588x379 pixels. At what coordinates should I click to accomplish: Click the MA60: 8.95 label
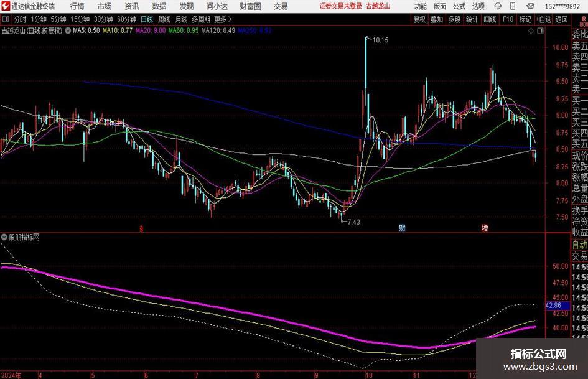pos(184,30)
